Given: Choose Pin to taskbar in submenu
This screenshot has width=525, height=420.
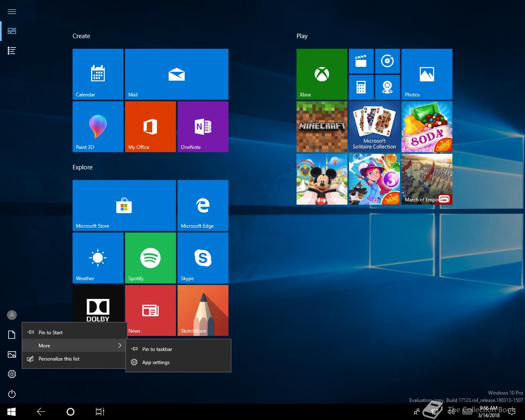Looking at the screenshot, I should (x=178, y=349).
